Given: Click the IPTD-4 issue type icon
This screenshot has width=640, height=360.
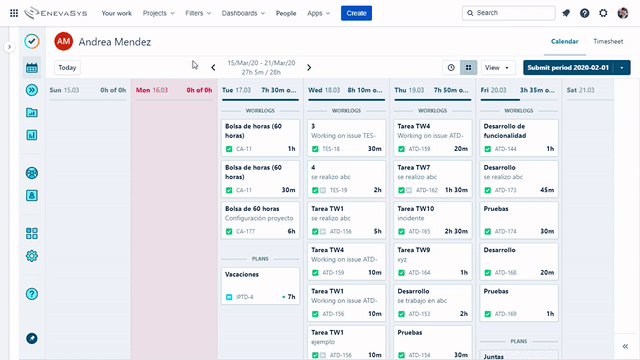Looking at the screenshot, I should point(229,297).
